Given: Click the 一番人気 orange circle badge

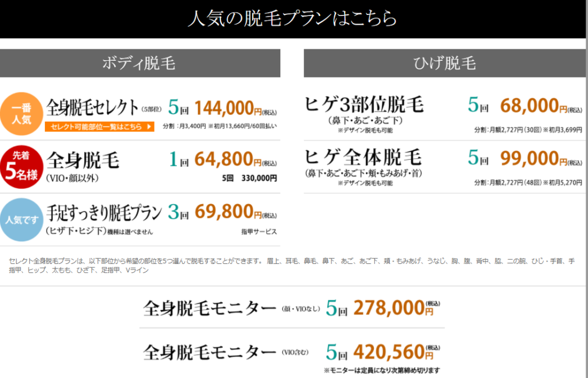Looking at the screenshot, I should click(21, 114).
